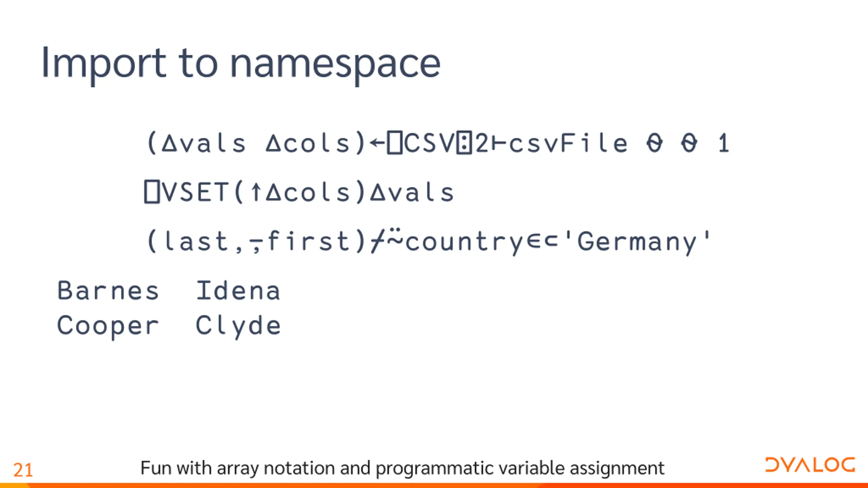Click the code line starting with '(∆vals ∆cols)←⎕CSV'
The image size is (868, 488).
pos(438,143)
